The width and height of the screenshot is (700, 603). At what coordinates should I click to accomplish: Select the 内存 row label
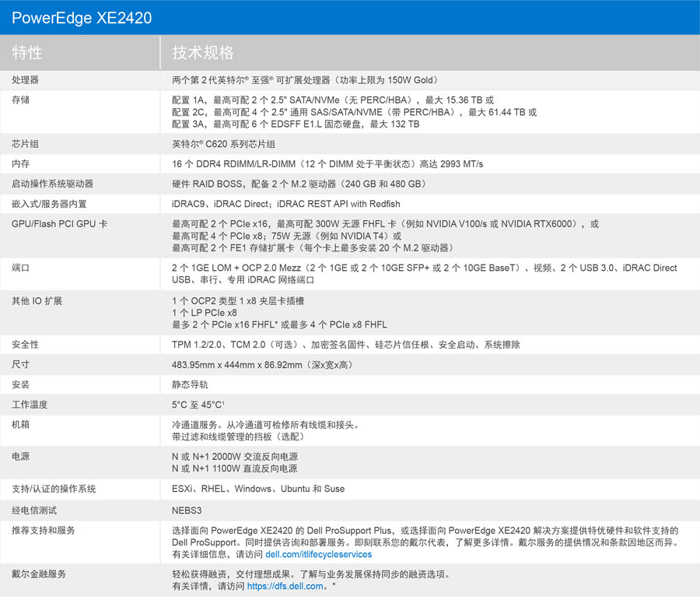click(x=20, y=164)
